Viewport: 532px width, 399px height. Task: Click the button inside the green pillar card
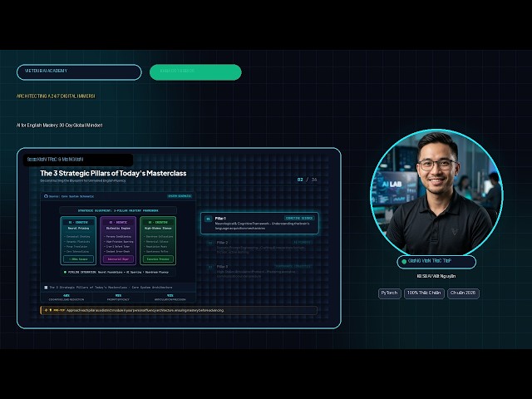click(x=158, y=259)
